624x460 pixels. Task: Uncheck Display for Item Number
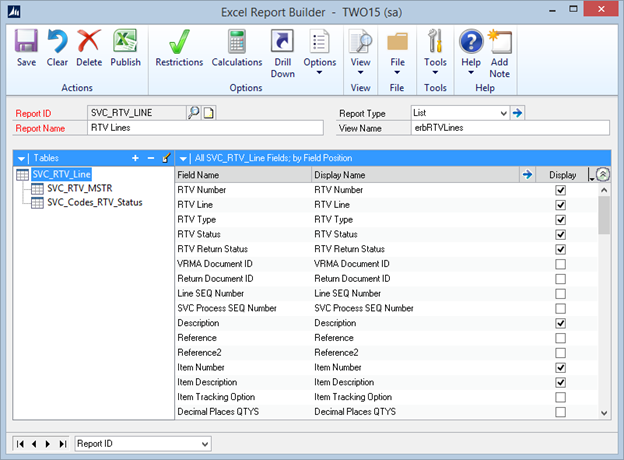pyautogui.click(x=560, y=367)
